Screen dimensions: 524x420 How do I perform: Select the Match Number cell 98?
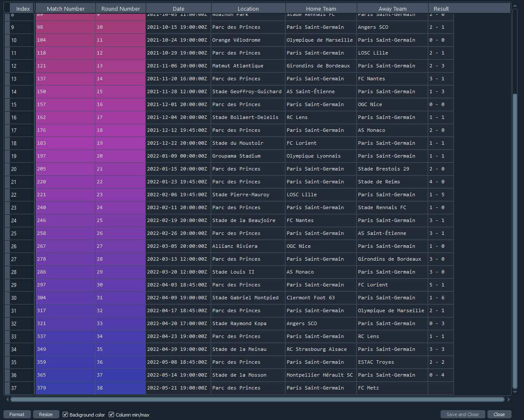point(65,27)
